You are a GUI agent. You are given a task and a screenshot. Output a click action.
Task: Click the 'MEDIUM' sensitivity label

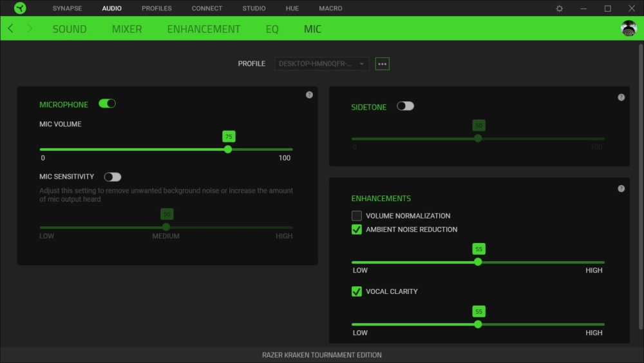click(166, 236)
